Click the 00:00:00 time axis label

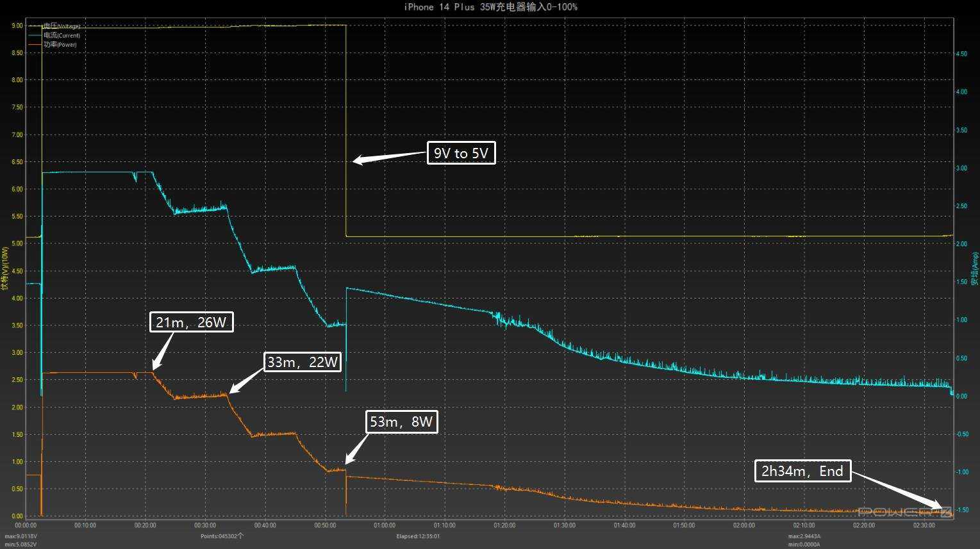point(25,525)
